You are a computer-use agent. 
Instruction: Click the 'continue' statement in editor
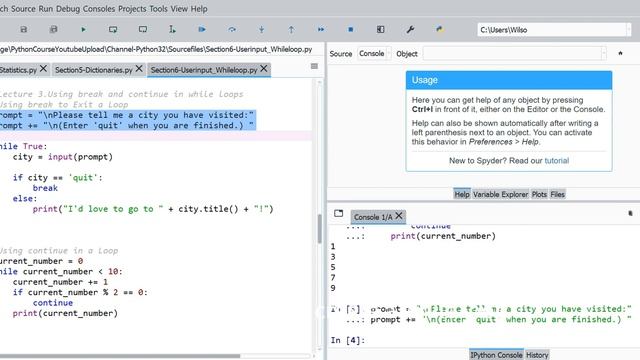(53, 303)
